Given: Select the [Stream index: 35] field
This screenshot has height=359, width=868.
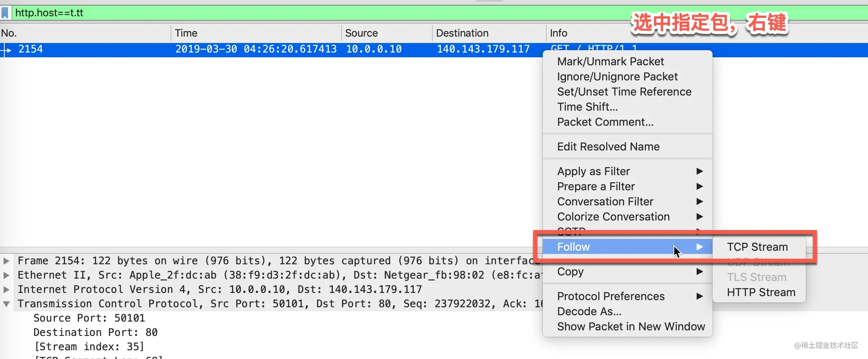Looking at the screenshot, I should coord(89,347).
